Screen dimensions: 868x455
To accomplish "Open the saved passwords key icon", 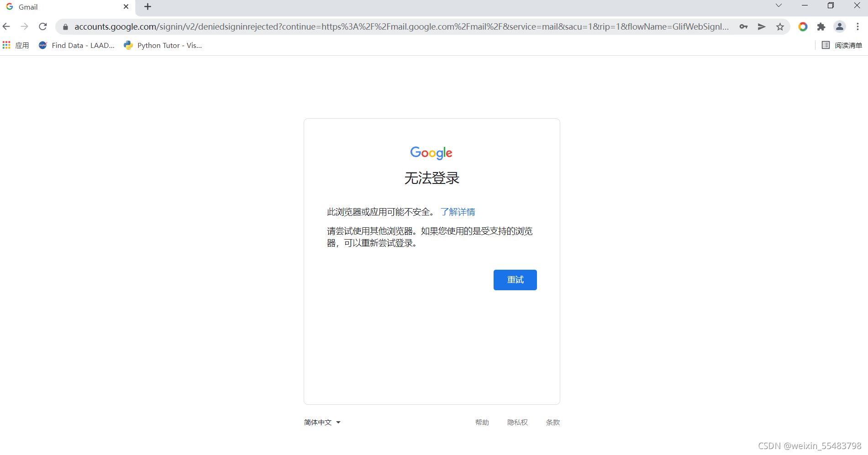I will (x=743, y=26).
